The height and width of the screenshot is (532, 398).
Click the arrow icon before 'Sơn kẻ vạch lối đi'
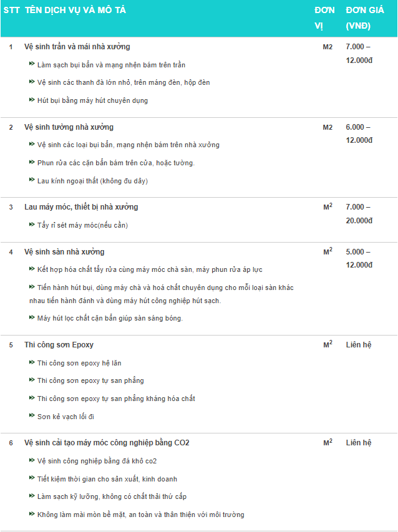(x=32, y=415)
